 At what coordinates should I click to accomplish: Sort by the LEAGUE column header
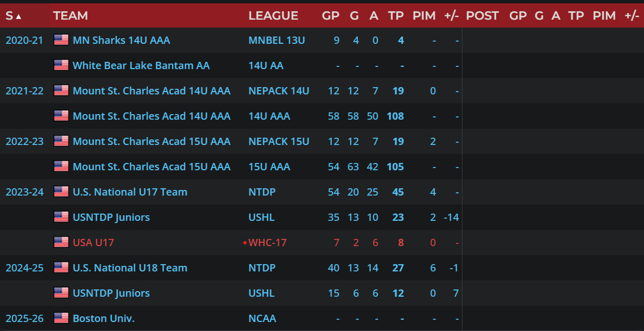[x=273, y=16]
